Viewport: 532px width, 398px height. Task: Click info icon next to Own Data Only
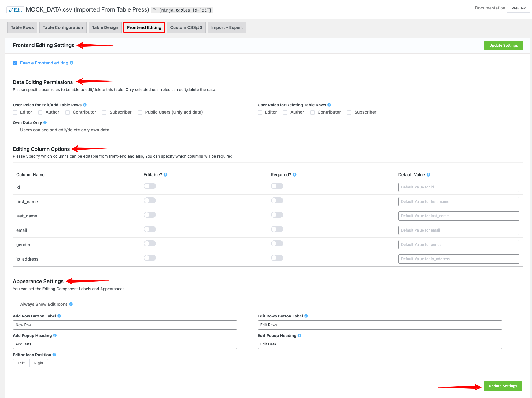coord(45,122)
